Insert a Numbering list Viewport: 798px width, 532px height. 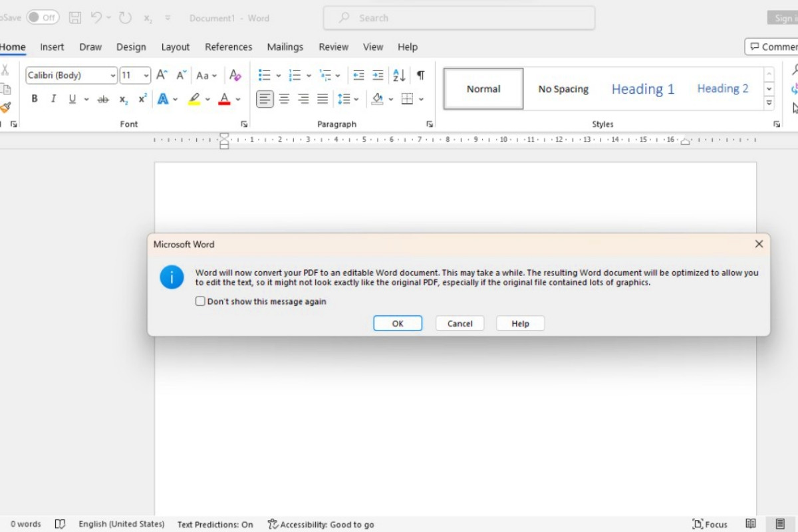[x=295, y=75]
